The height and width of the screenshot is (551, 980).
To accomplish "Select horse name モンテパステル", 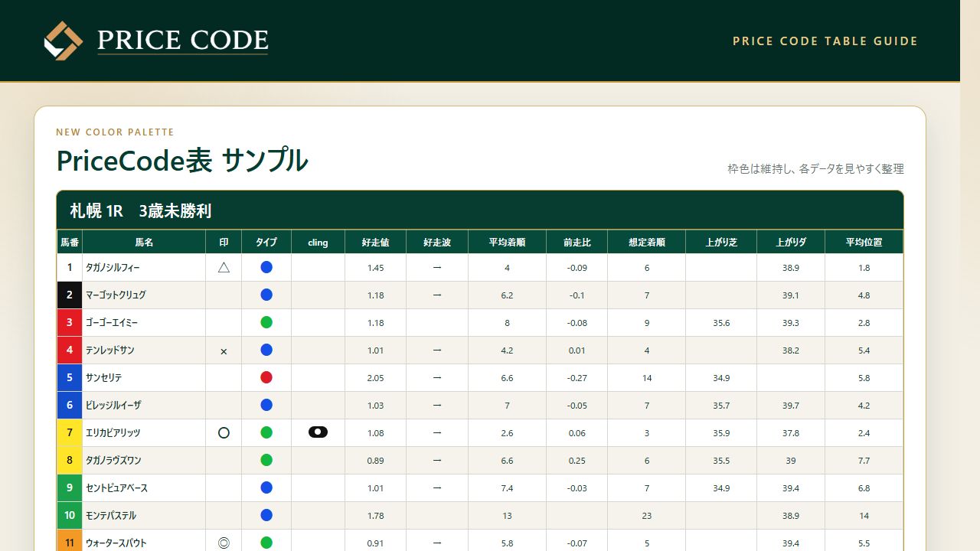I will click(111, 516).
